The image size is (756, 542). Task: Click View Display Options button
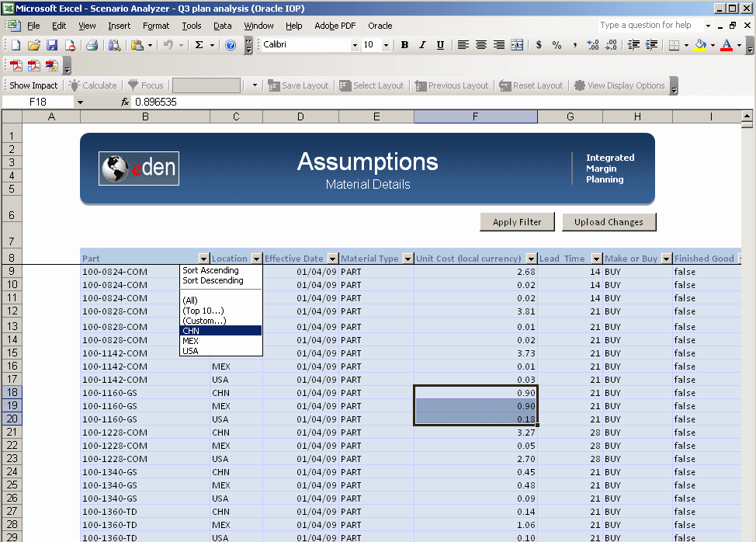619,85
